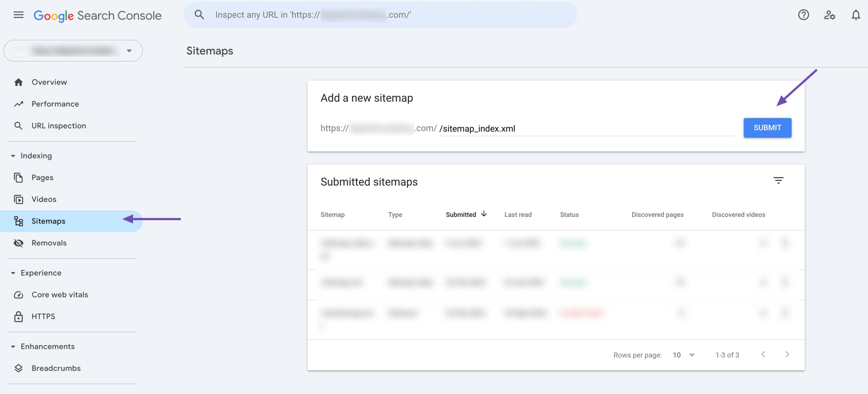The width and height of the screenshot is (868, 394).
Task: Click the filter icon on Submitted sitemaps
Action: pyautogui.click(x=779, y=180)
